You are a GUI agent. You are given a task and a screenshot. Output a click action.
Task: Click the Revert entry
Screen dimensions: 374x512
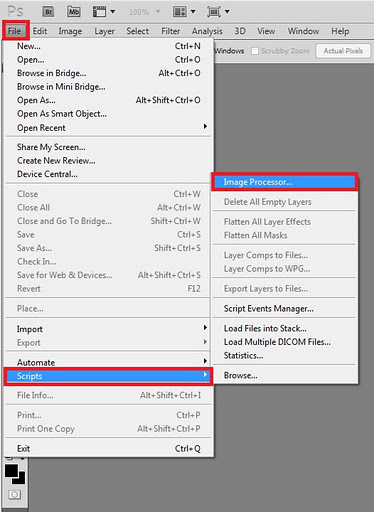(x=108, y=289)
